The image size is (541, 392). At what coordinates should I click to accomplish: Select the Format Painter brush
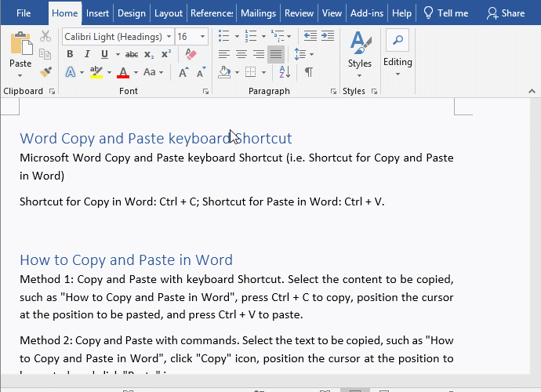point(45,72)
